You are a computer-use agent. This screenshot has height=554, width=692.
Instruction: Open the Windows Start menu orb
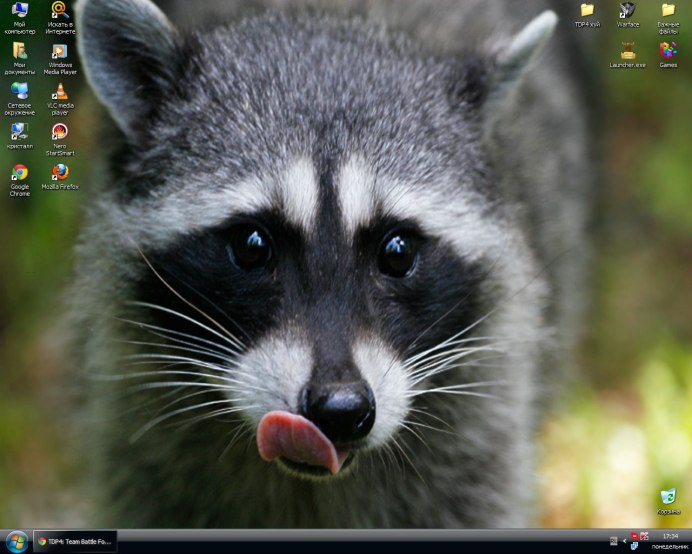point(17,542)
